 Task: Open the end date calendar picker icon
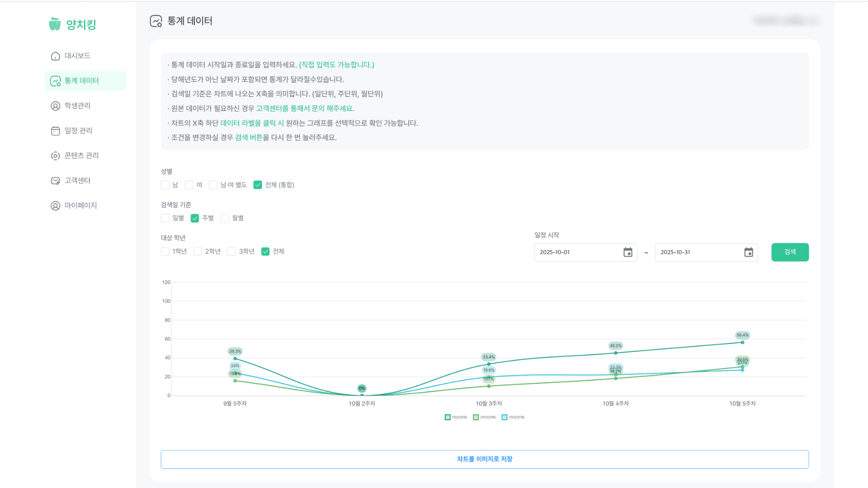pyautogui.click(x=748, y=252)
